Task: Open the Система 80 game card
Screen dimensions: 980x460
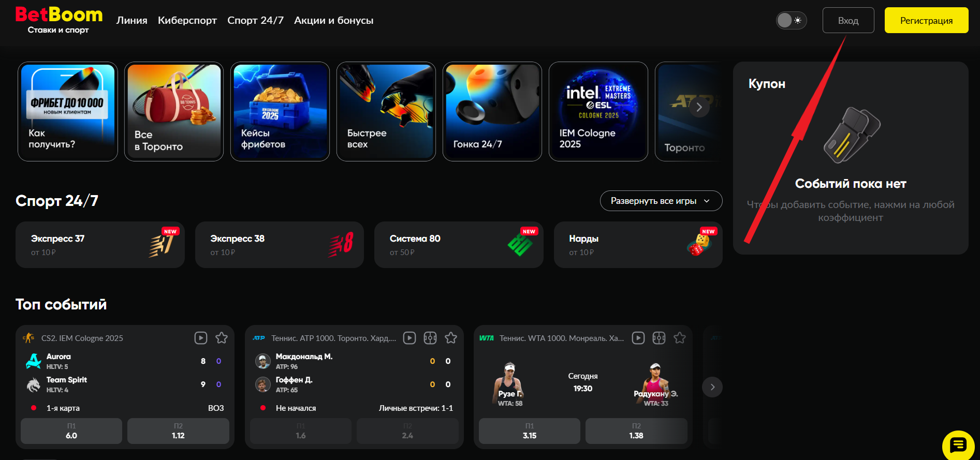Action: pos(459,245)
